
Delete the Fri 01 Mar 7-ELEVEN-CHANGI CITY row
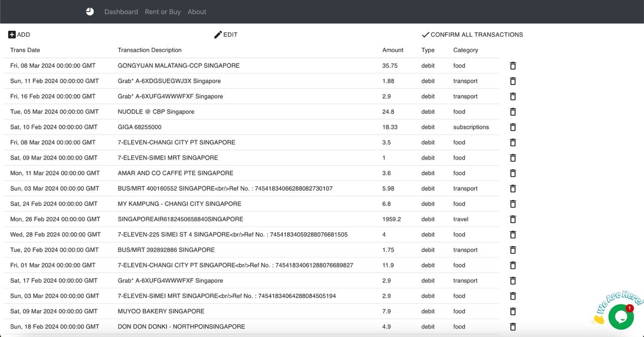[x=513, y=265]
